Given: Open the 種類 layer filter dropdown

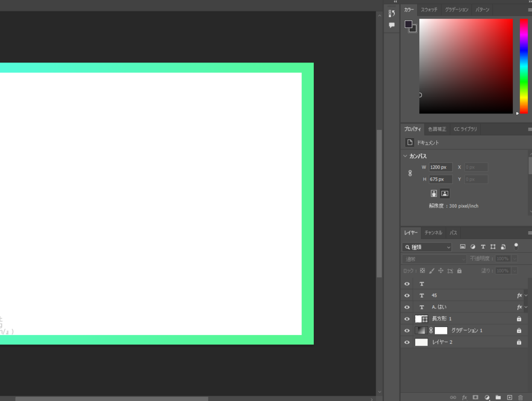Looking at the screenshot, I should (427, 247).
